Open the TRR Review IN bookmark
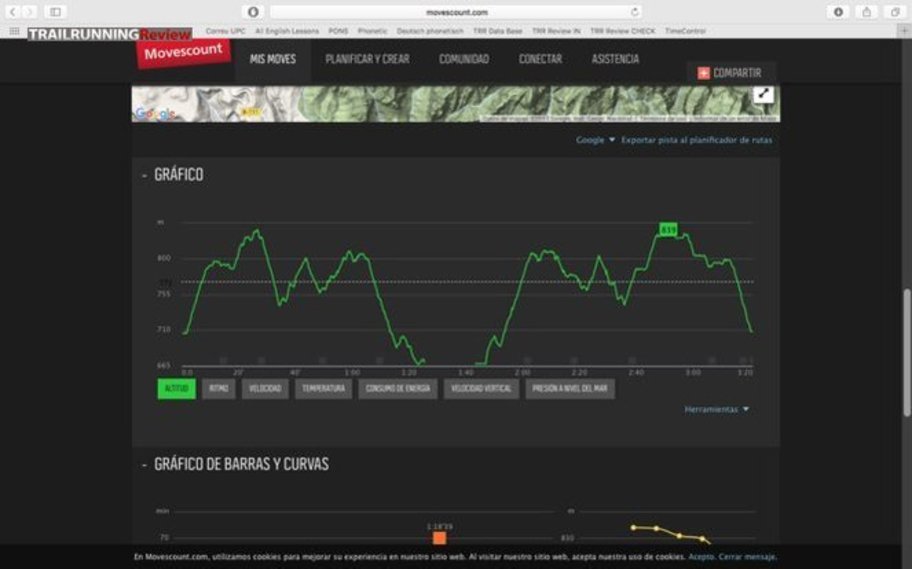Viewport: 912px width, 569px height. coord(556,31)
